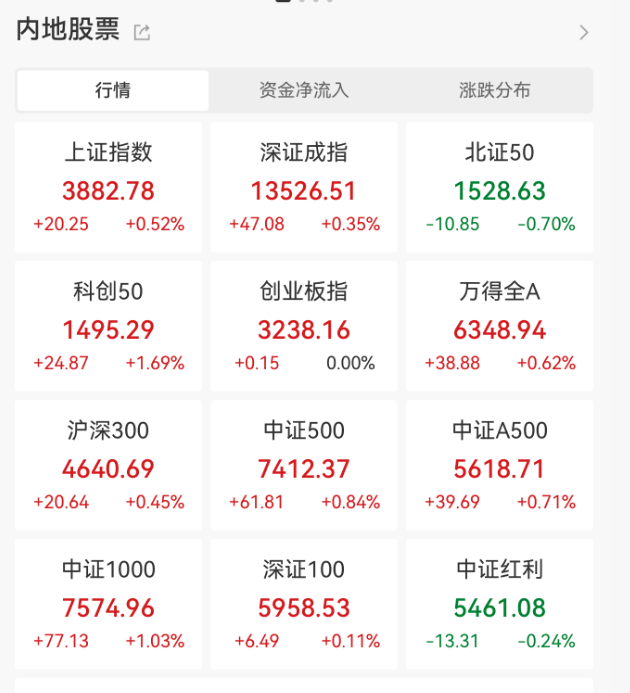Click the 内地股票 section title
This screenshot has height=693, width=630.
(68, 30)
